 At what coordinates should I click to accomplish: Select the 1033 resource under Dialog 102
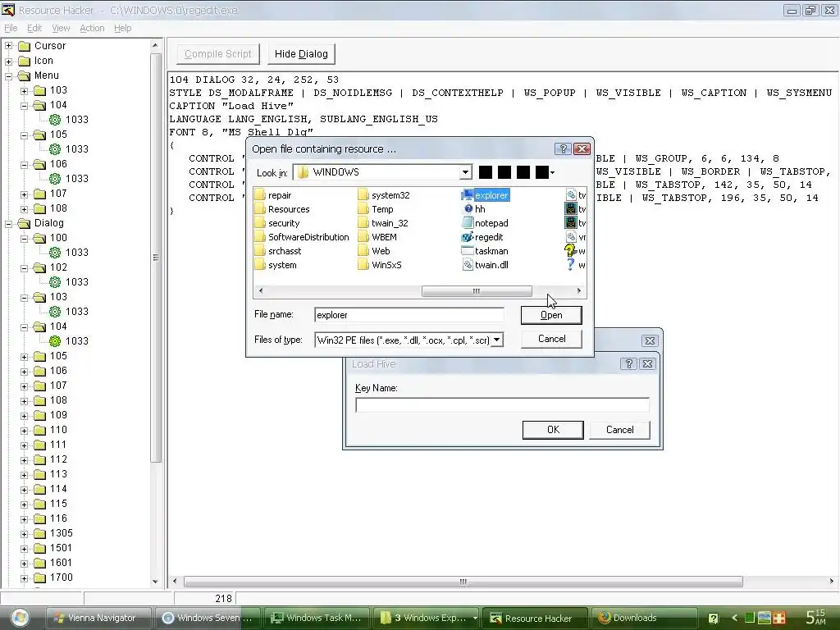(x=69, y=282)
